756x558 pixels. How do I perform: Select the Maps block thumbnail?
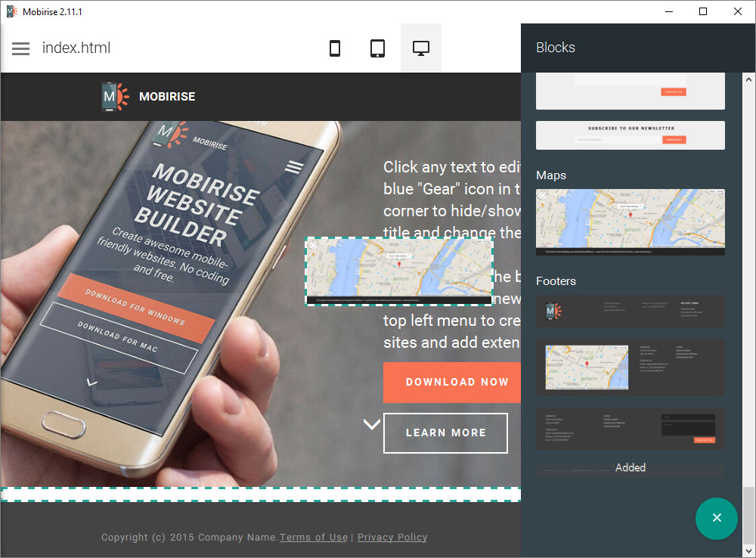(631, 222)
